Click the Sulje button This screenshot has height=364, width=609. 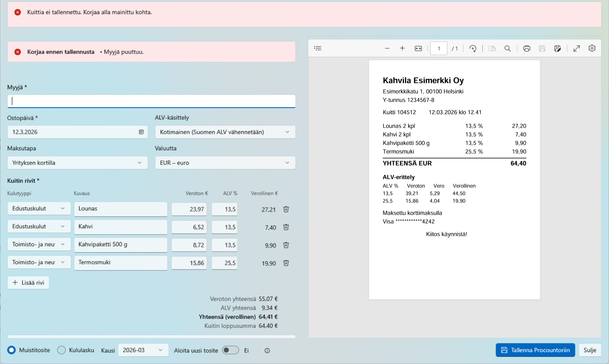coord(590,350)
